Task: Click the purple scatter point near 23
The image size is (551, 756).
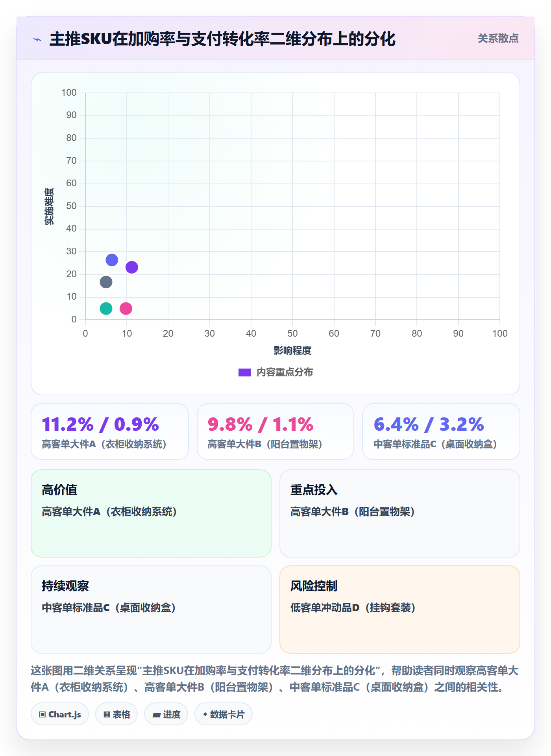Action: (x=131, y=267)
